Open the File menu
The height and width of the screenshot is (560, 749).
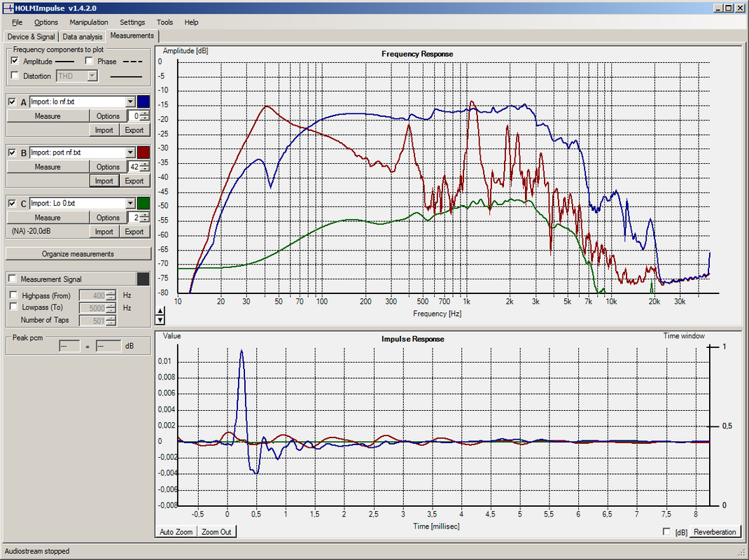point(17,22)
